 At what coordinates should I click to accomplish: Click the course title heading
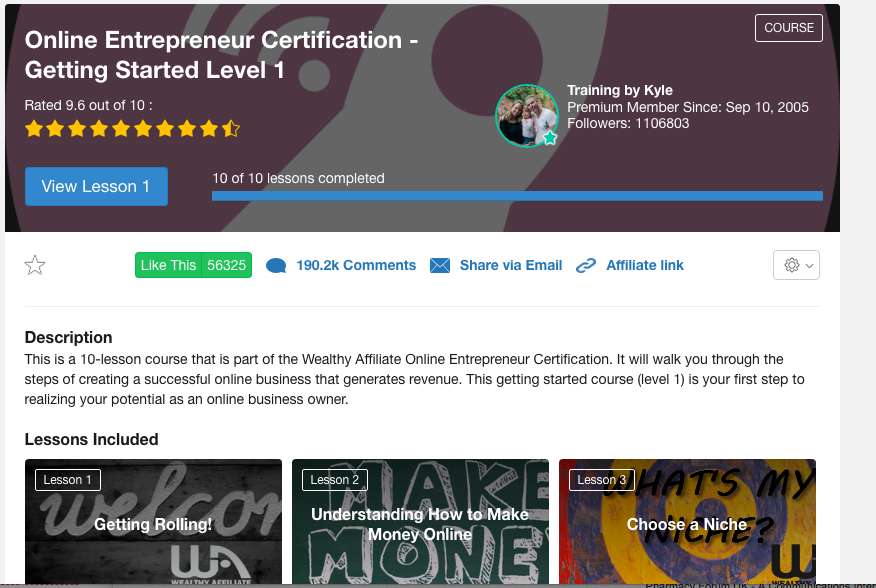tap(221, 55)
